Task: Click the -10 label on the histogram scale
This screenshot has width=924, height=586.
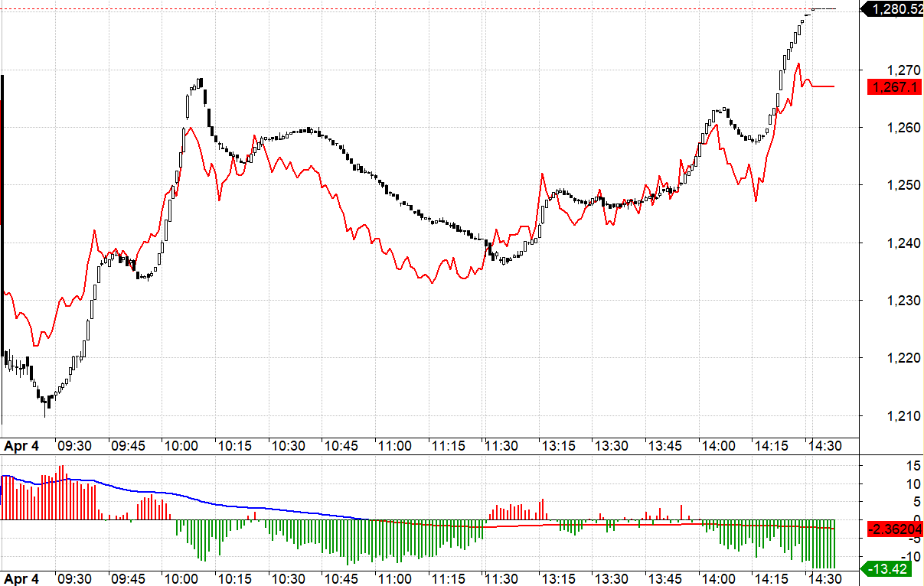Action: point(910,556)
